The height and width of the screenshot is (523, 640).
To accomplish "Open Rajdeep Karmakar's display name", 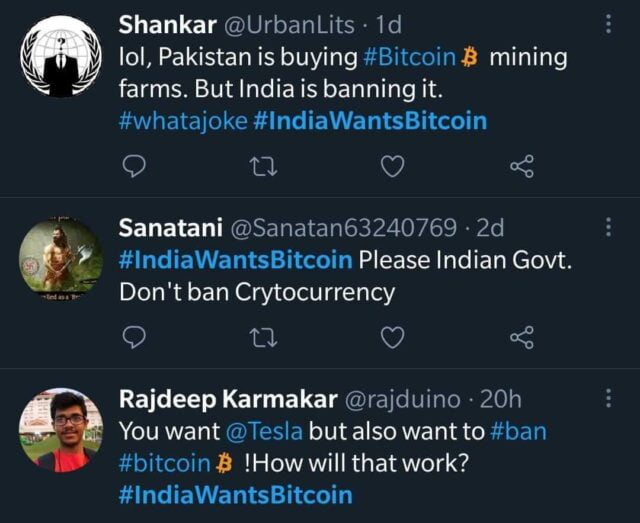I will (x=228, y=399).
